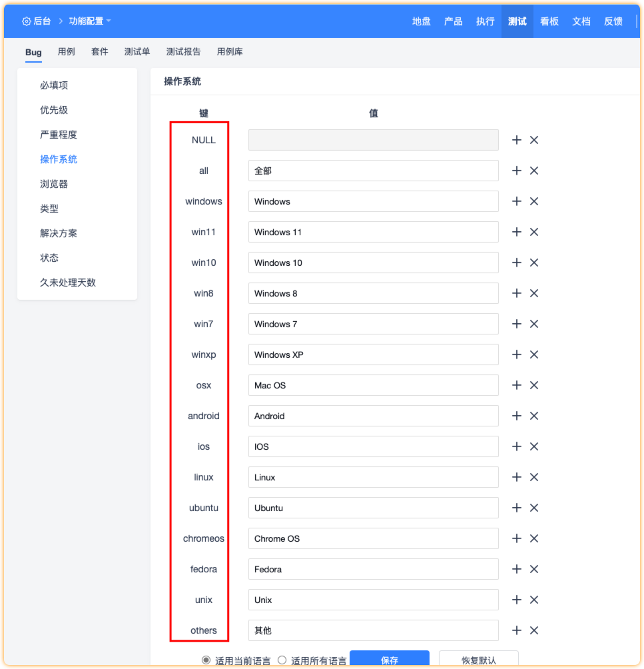Delete the linux row
Viewport: 644px width, 669px height.
click(x=534, y=478)
